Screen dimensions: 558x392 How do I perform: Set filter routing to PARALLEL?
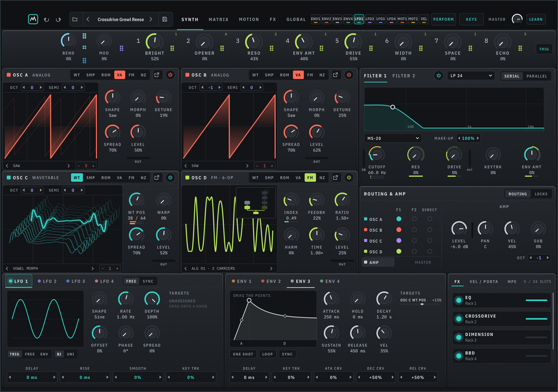pyautogui.click(x=537, y=76)
